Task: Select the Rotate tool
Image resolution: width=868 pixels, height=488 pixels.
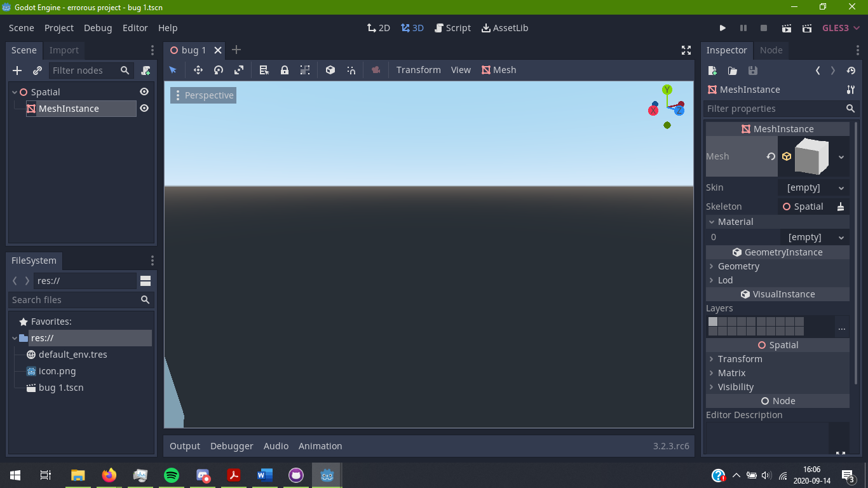Action: click(218, 70)
